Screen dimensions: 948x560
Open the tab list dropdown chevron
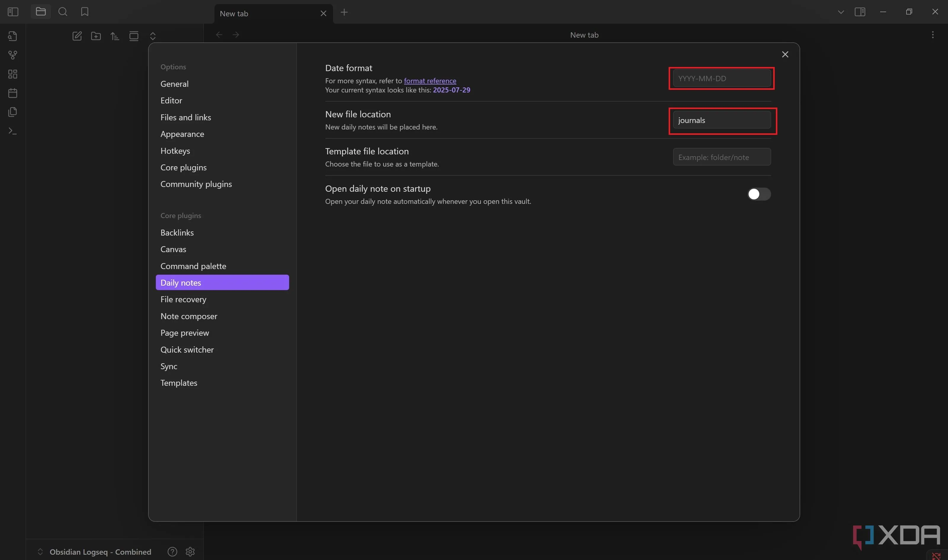tap(840, 12)
